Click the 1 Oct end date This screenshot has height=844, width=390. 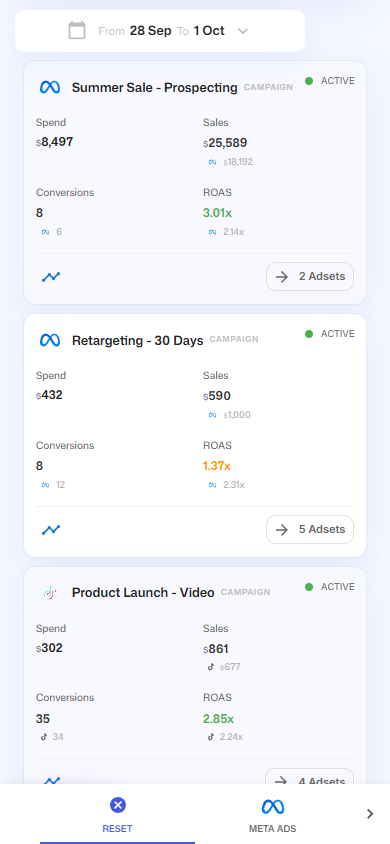209,31
